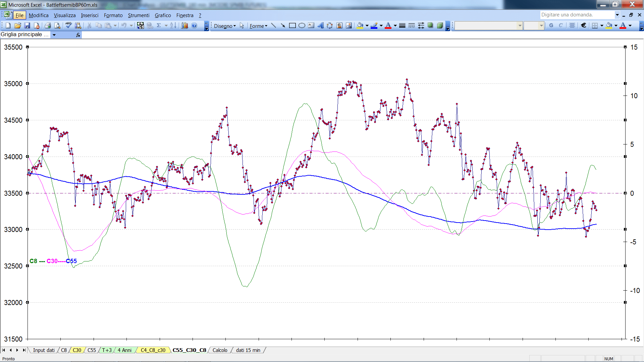Screen dimensions: 644x362
Task: Open the Forme shapes dropdown
Action: [x=258, y=26]
